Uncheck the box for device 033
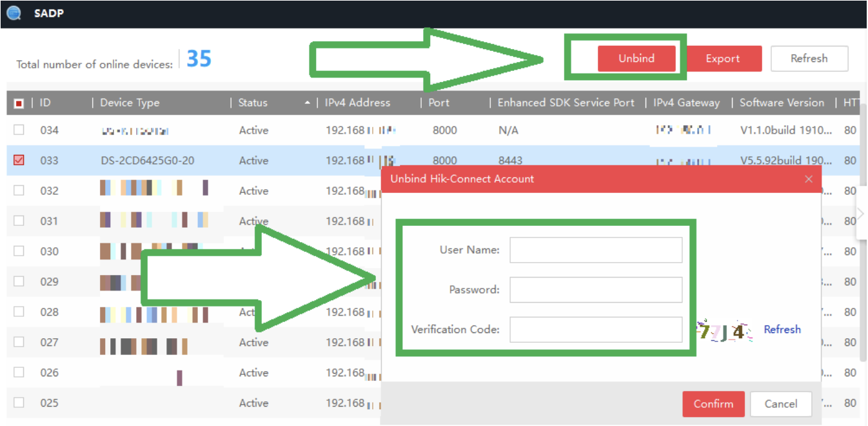This screenshot has width=868, height=426. click(x=19, y=160)
